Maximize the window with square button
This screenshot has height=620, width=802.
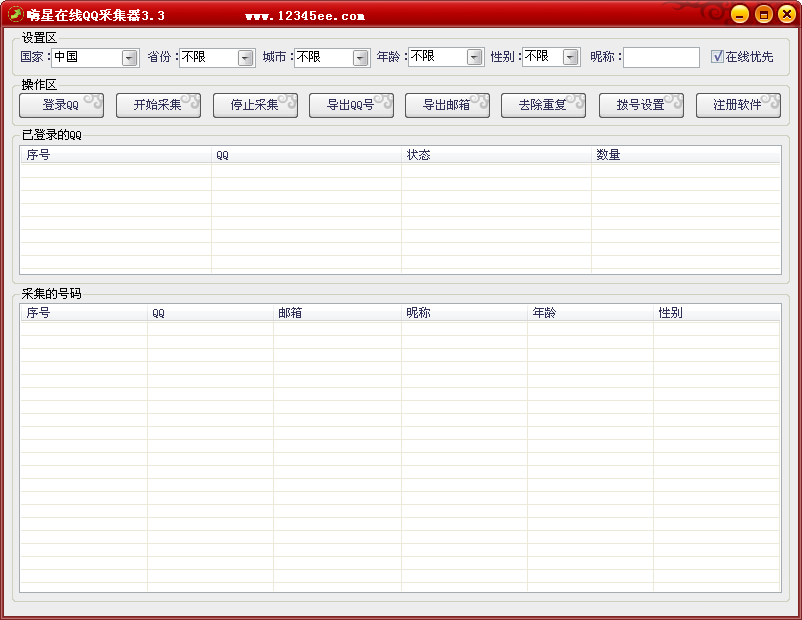coord(764,14)
